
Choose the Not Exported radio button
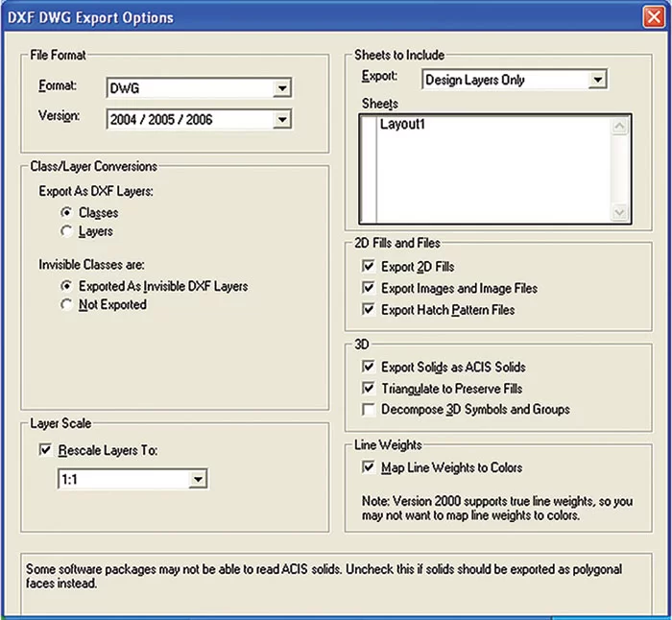point(66,305)
